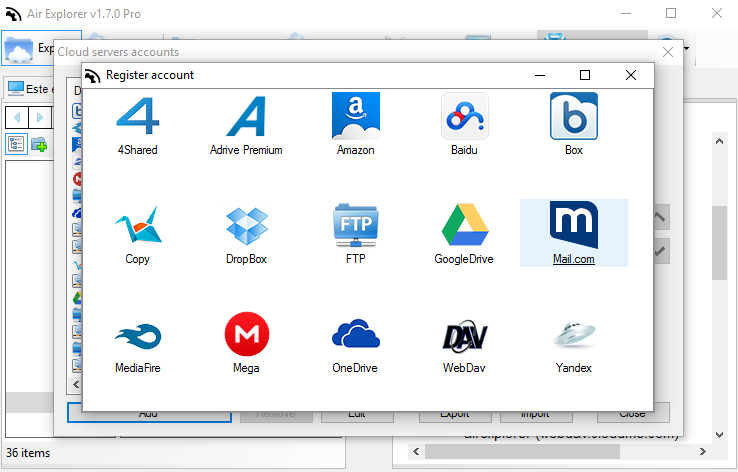Viewport: 738px width, 472px height.
Task: Select the GoogleDrive icon
Action: coord(465,224)
